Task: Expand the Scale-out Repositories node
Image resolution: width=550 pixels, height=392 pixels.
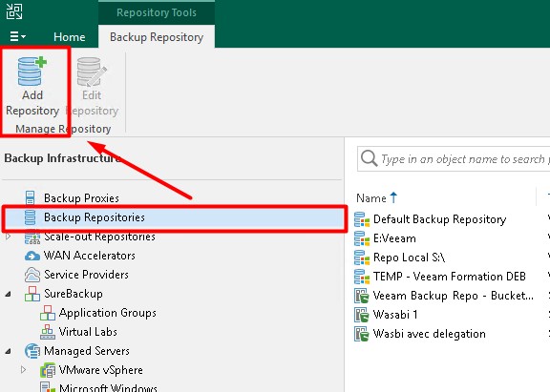Action: coord(8,237)
